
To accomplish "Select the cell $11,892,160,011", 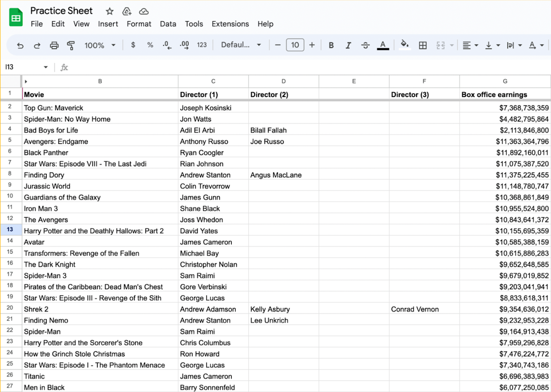I will (x=505, y=153).
